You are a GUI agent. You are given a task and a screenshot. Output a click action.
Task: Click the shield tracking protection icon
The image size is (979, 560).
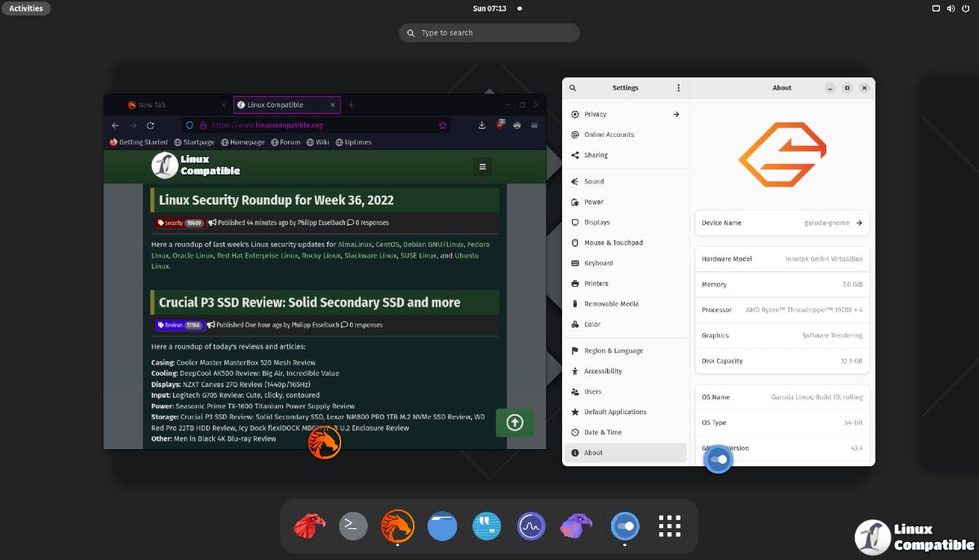click(x=190, y=126)
